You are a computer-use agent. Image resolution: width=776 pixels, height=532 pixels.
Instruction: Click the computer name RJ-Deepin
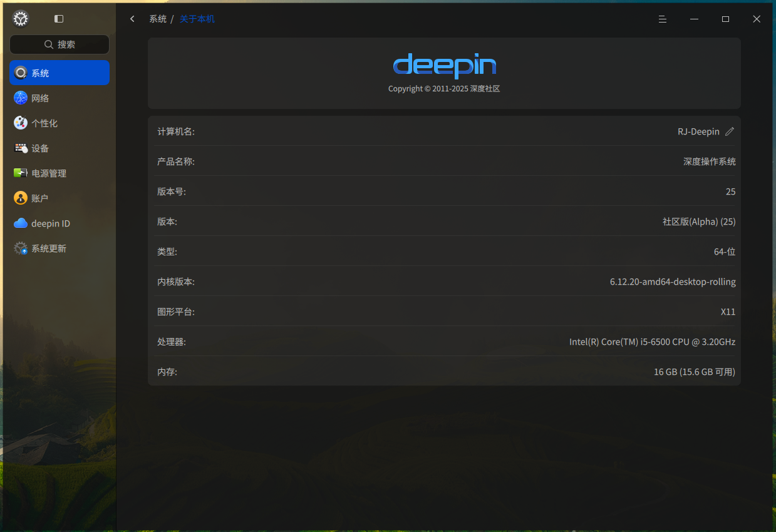coord(698,131)
